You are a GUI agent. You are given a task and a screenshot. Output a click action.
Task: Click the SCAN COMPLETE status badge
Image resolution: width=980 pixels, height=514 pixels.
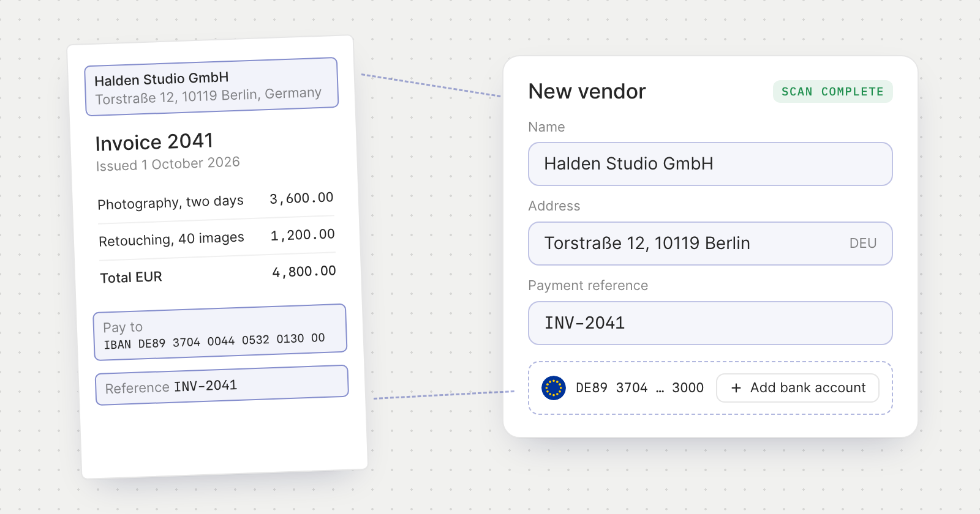832,92
